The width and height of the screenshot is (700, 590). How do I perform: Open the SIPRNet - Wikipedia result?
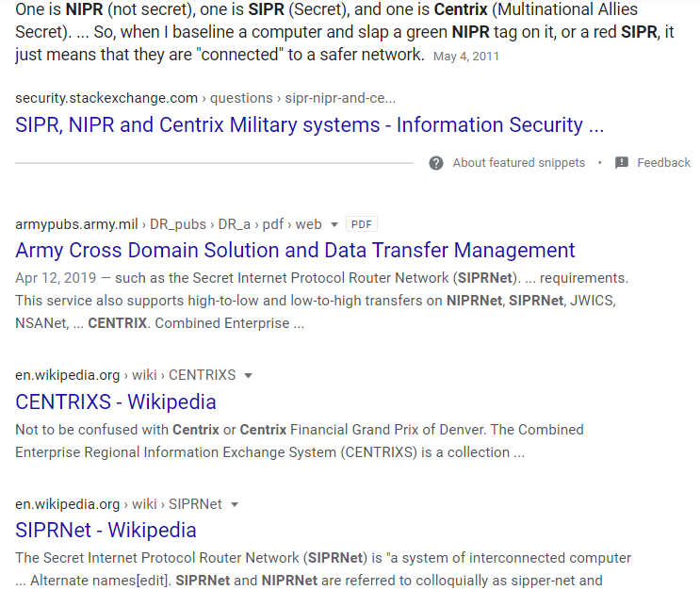[x=106, y=530]
